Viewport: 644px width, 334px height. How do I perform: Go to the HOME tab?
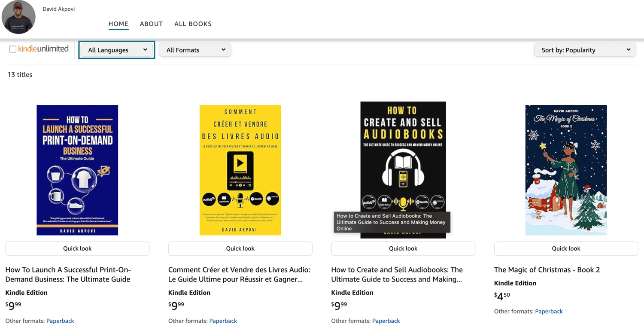click(118, 24)
